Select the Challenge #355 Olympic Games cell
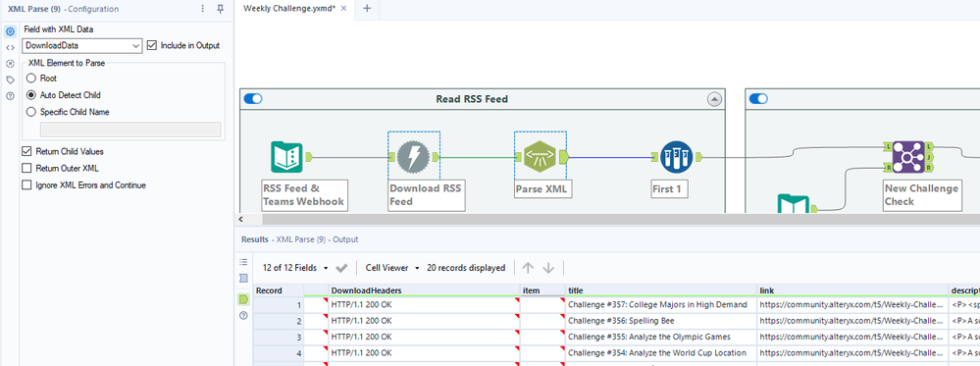Screen dimensions: 980x366 pos(661,338)
